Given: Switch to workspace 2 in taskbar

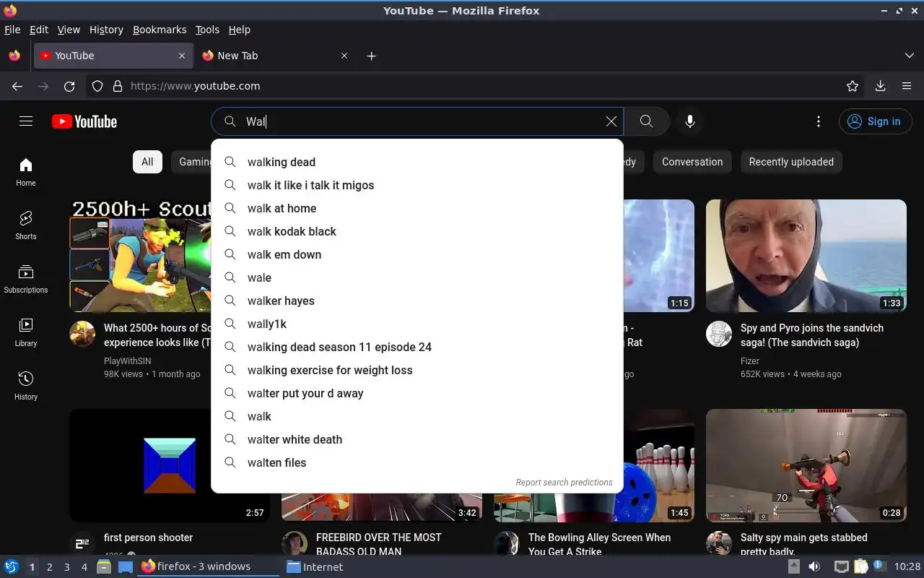Looking at the screenshot, I should coord(49,567).
